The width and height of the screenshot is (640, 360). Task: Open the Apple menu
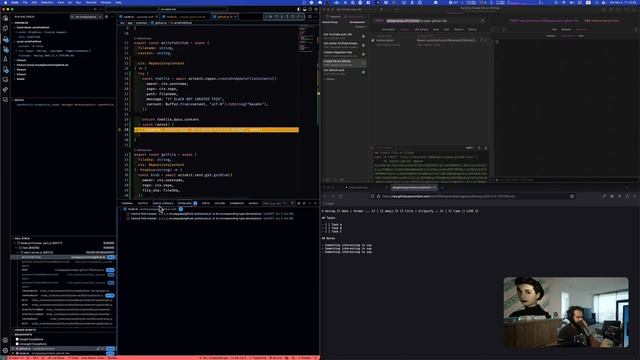[x=5, y=2]
